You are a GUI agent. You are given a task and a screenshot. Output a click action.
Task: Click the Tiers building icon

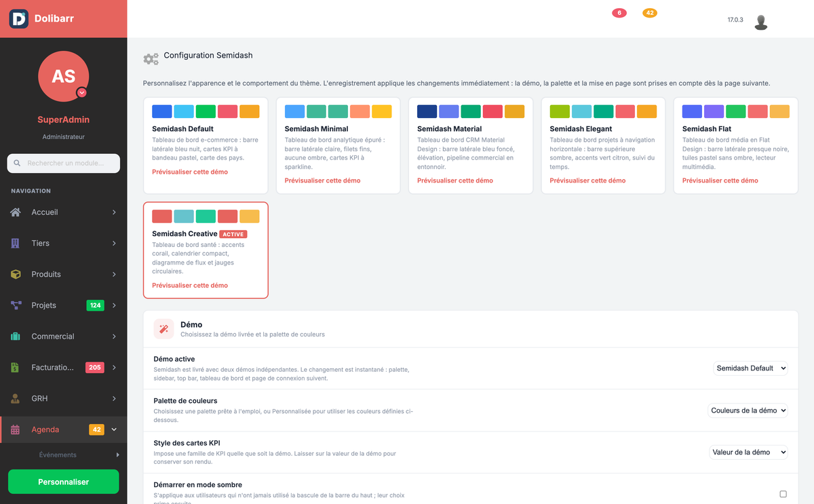click(x=16, y=243)
